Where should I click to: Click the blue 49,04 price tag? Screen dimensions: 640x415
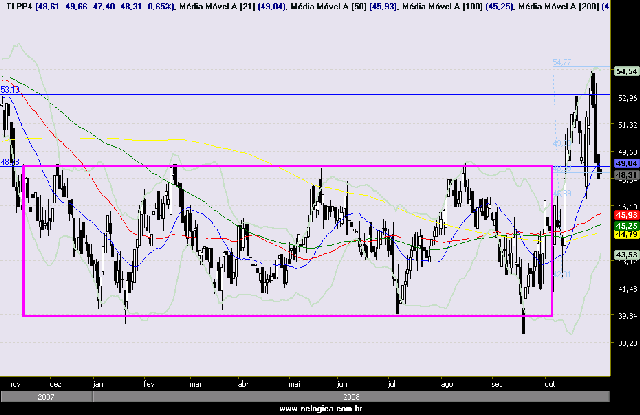click(626, 163)
